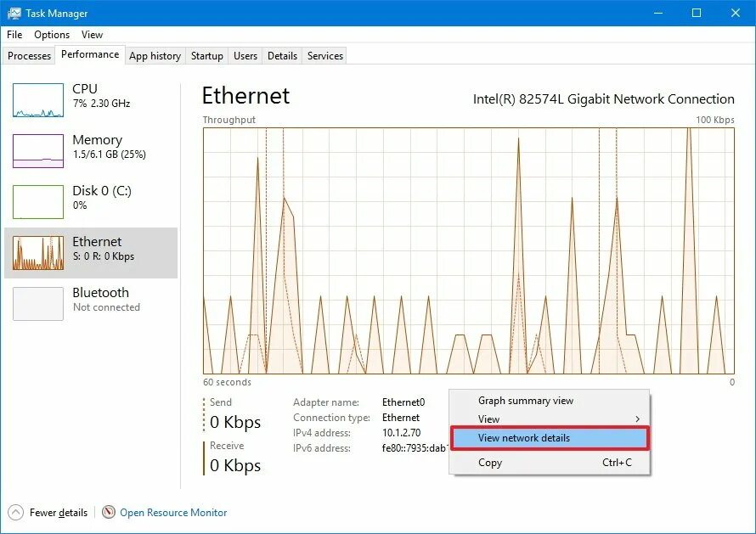Open the File menu
Screen dimensions: 756x534
point(14,35)
